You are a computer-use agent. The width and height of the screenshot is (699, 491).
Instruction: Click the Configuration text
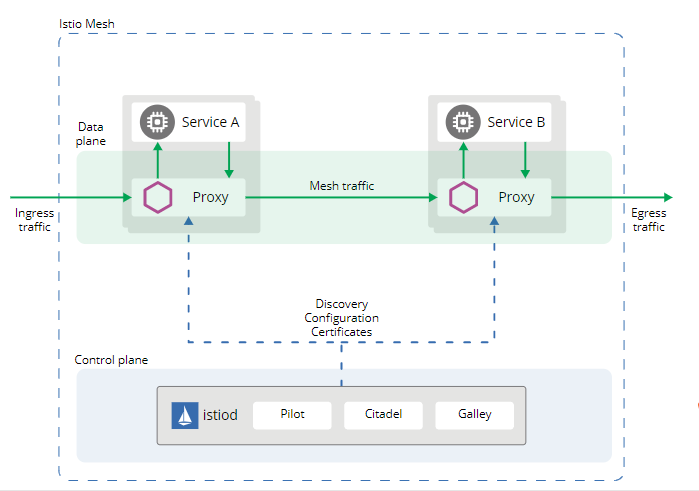[x=341, y=318]
